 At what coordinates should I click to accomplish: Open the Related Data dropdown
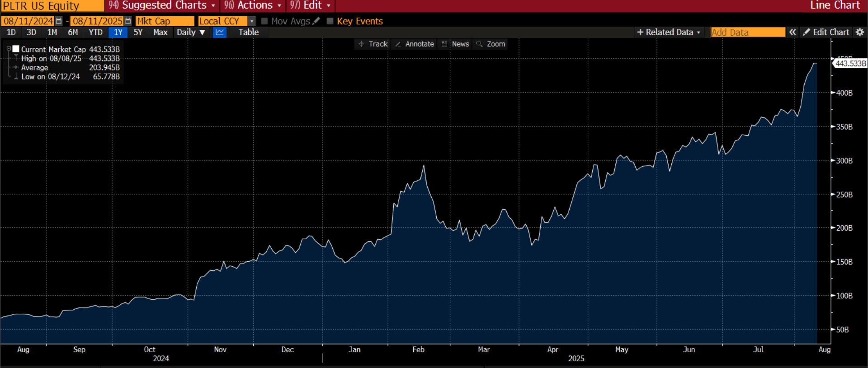point(669,32)
